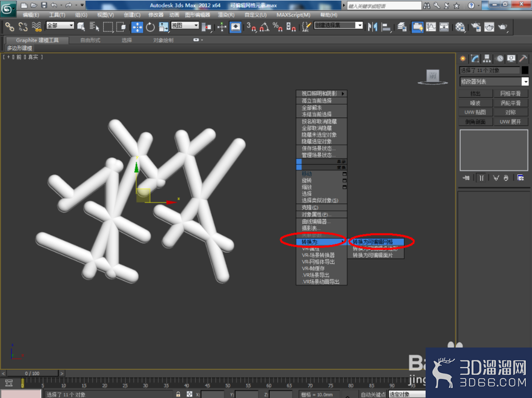Open the selection filter 全部 dropdown

tap(60, 26)
